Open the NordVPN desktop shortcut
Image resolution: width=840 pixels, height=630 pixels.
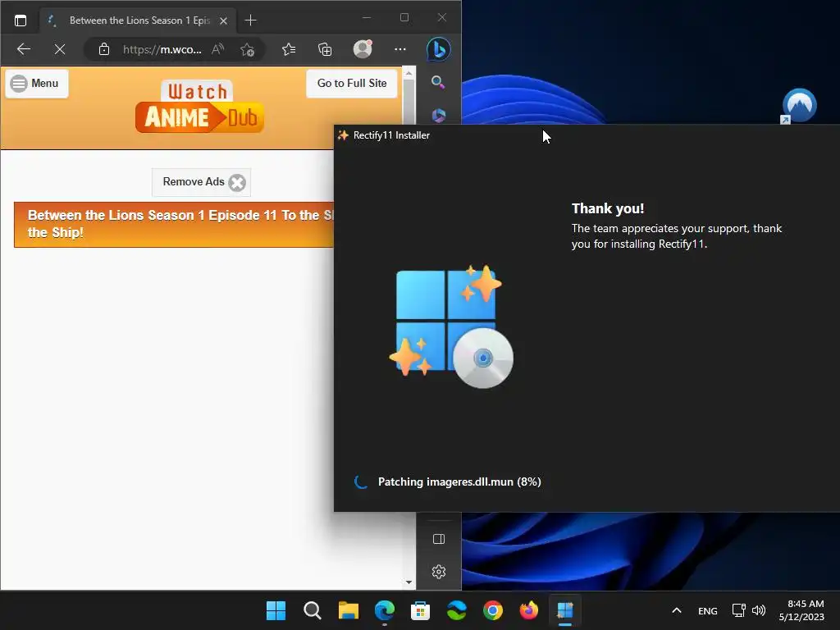pyautogui.click(x=799, y=106)
